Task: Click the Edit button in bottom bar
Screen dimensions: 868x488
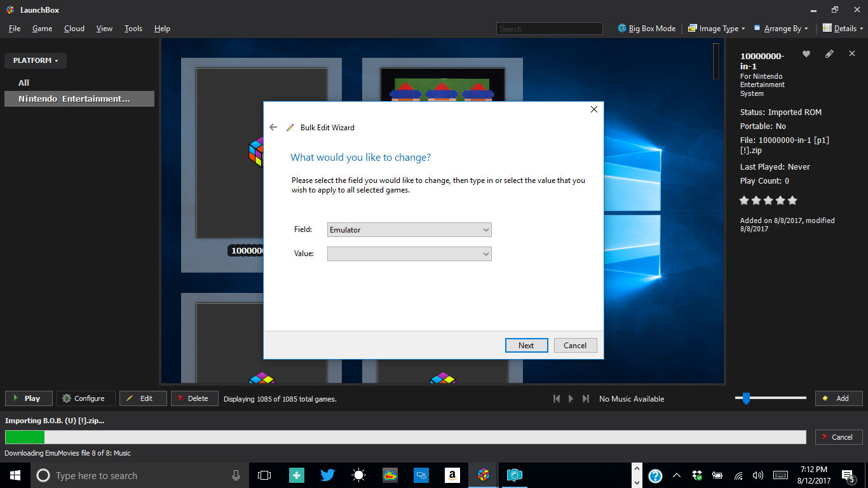Action: point(143,398)
